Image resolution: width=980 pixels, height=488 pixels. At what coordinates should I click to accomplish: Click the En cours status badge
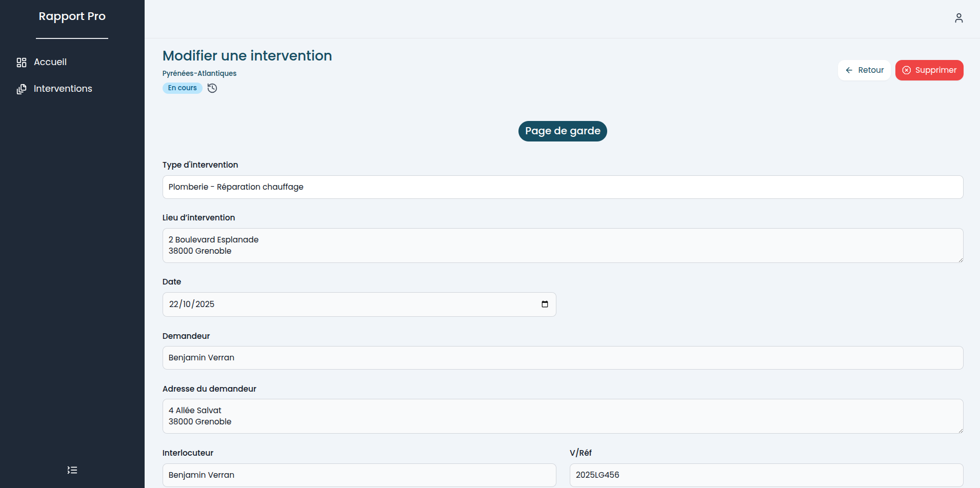(183, 88)
